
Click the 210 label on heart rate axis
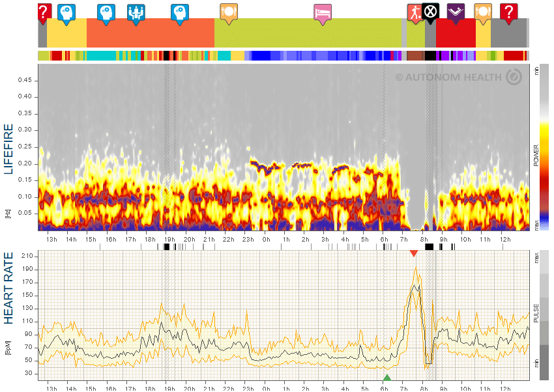[x=27, y=256]
